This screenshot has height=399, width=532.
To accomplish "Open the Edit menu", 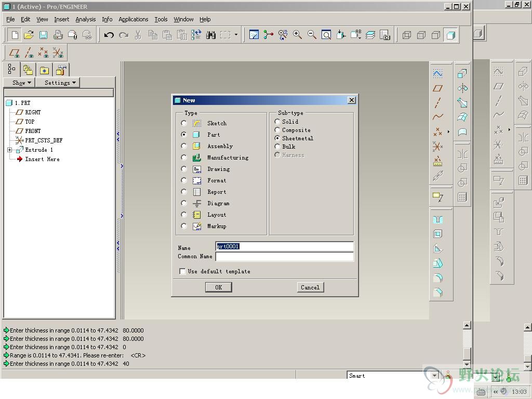I will (x=25, y=19).
